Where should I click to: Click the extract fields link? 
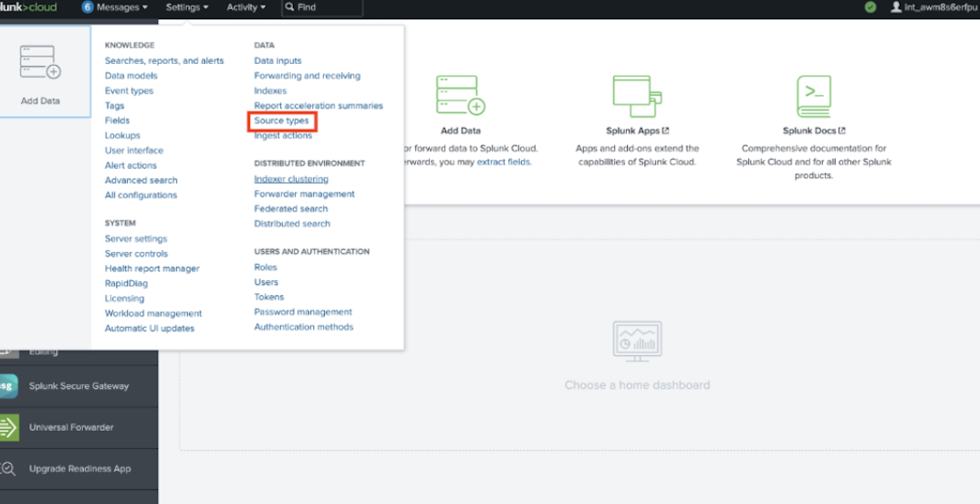(x=504, y=163)
